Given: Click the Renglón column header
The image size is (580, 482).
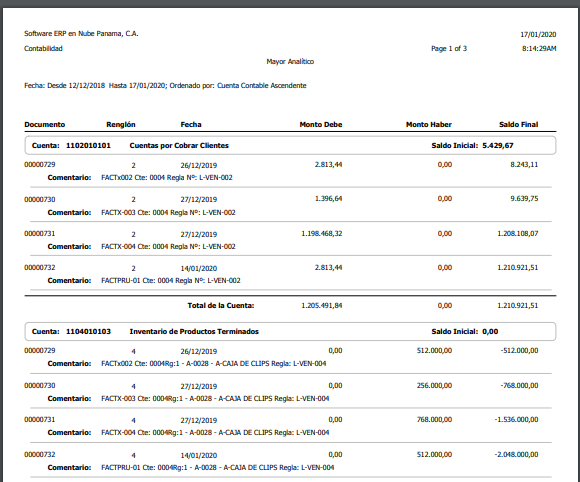Looking at the screenshot, I should click(x=121, y=124).
